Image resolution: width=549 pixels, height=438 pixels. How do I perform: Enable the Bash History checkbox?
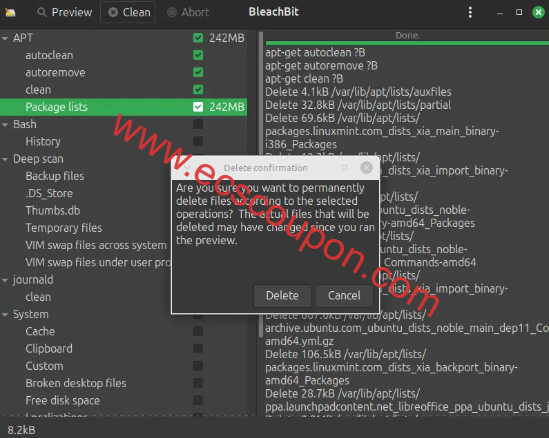pos(198,141)
